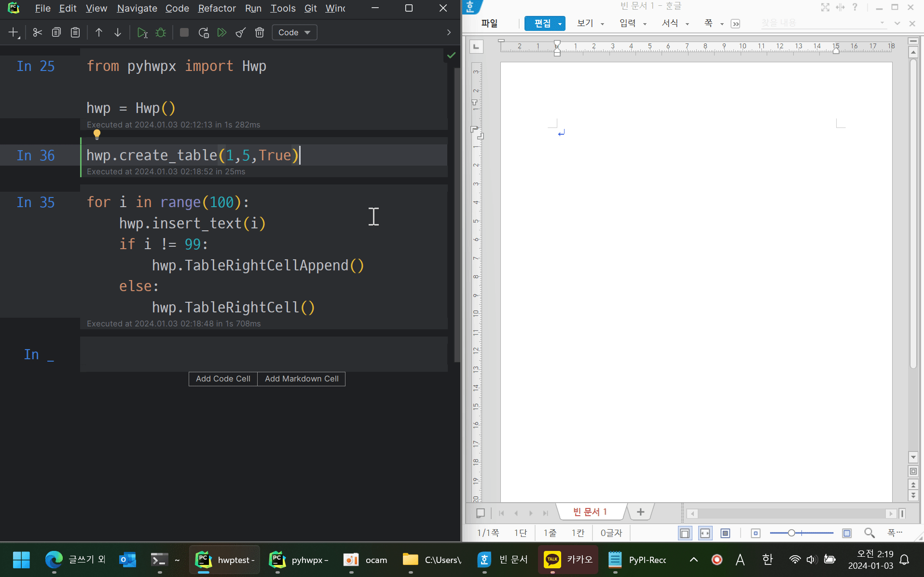Viewport: 924px width, 577px height.
Task: Run cell and select below
Action: pos(142,32)
